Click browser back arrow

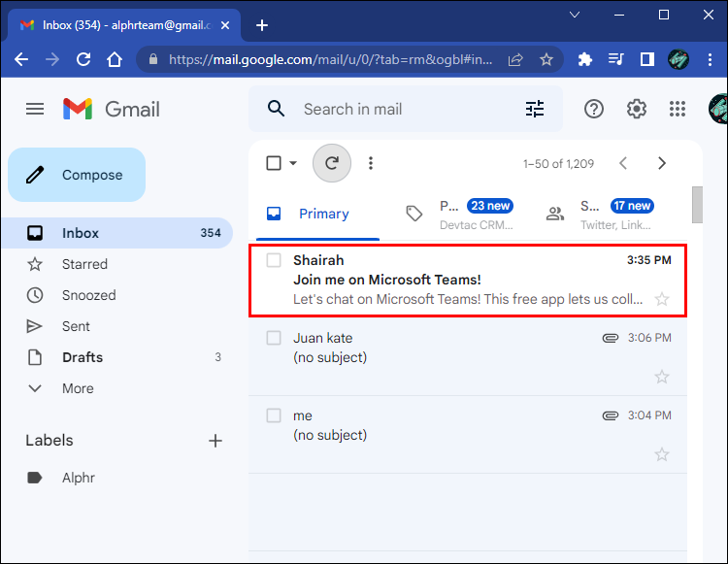click(21, 59)
